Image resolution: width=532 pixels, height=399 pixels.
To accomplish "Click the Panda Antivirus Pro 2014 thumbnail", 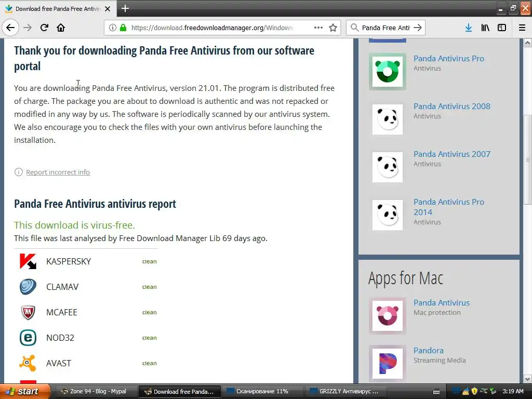I will 388,215.
